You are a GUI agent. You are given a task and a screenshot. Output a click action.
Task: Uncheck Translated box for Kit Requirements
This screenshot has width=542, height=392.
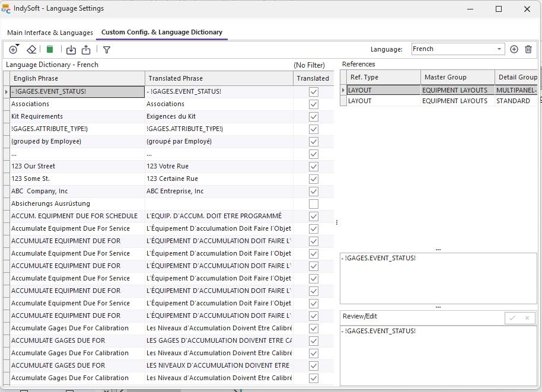tap(314, 117)
